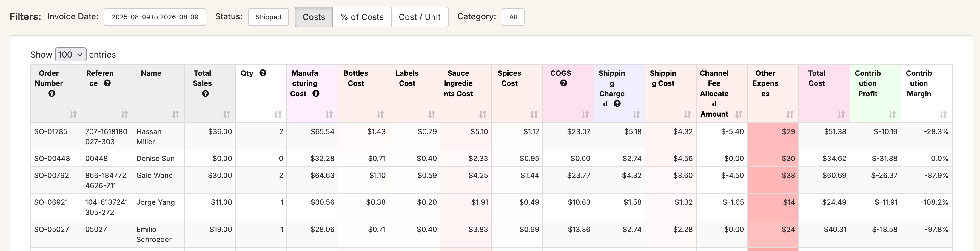This screenshot has width=980, height=251.
Task: Sort by Contribution Margin arrows
Action: [943, 114]
